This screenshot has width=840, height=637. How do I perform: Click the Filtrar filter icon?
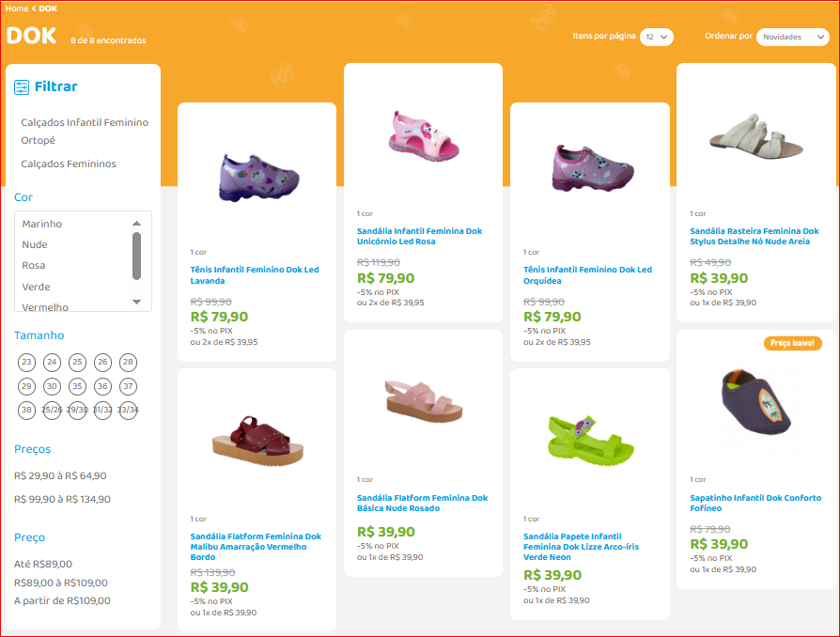click(x=22, y=87)
